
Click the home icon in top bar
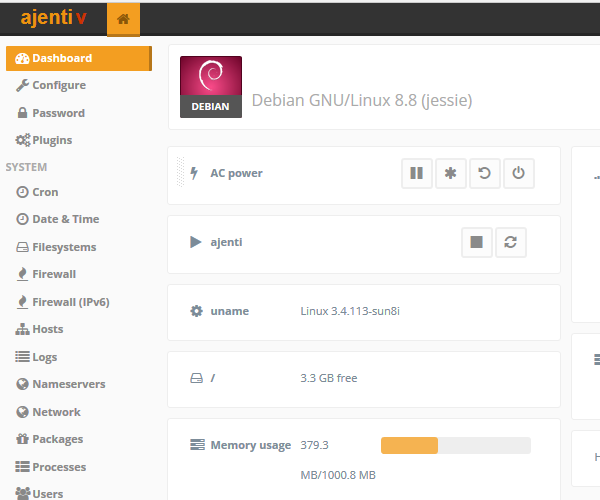tap(123, 19)
